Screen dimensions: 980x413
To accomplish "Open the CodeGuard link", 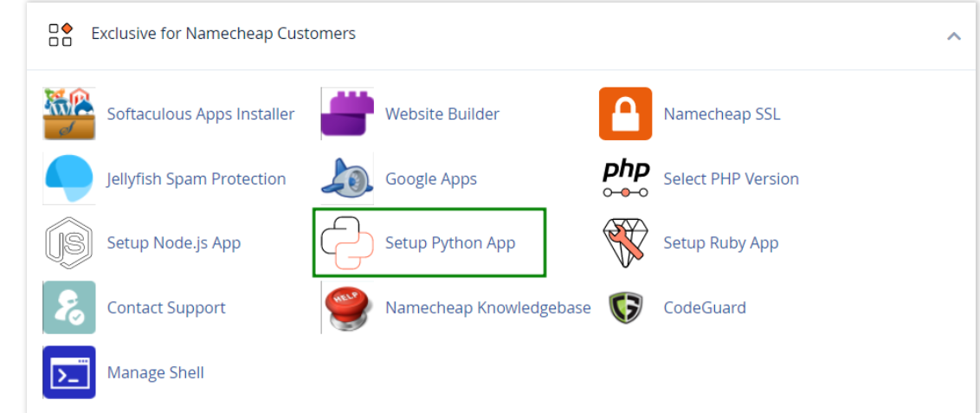I will (705, 308).
